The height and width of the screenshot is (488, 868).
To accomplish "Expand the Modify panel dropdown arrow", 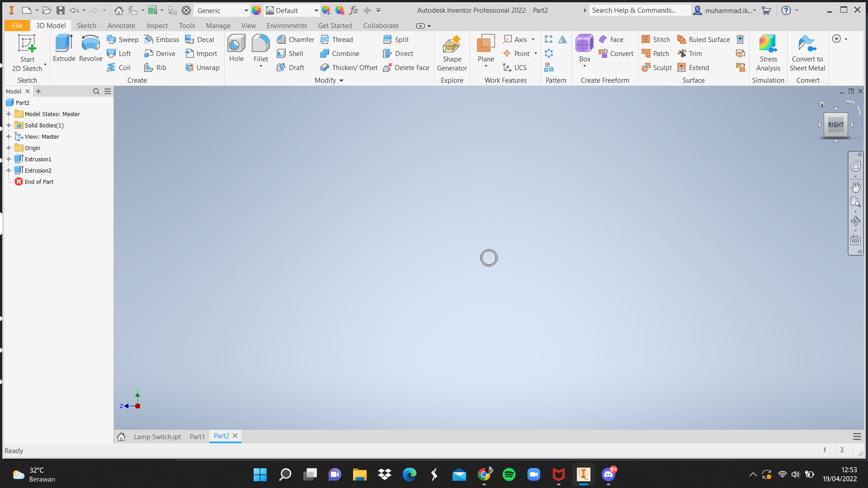I will coord(341,80).
